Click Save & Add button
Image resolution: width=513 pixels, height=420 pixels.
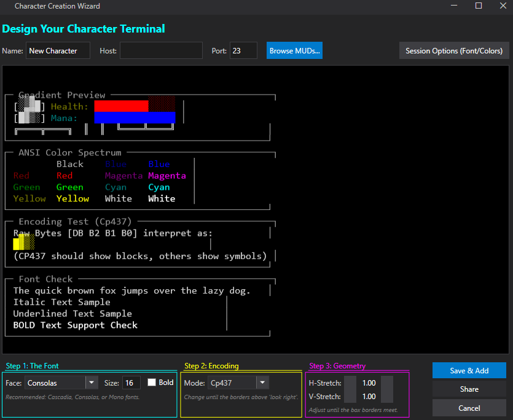click(469, 370)
